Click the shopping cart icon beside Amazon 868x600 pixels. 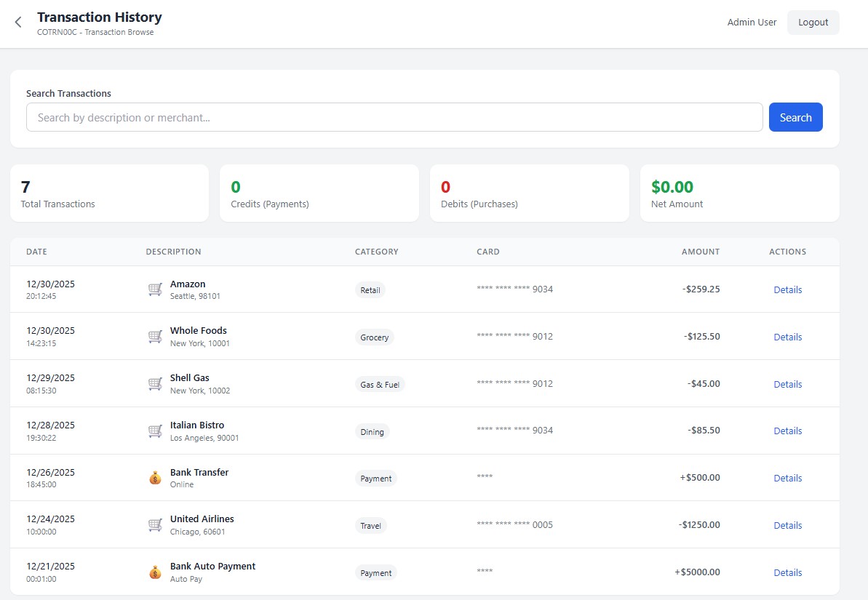coord(154,289)
